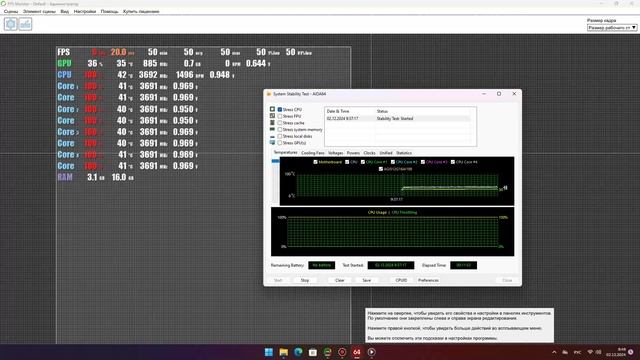This screenshot has height=360, width=640.
Task: Open the Элемент сцены menu
Action: tap(39, 11)
